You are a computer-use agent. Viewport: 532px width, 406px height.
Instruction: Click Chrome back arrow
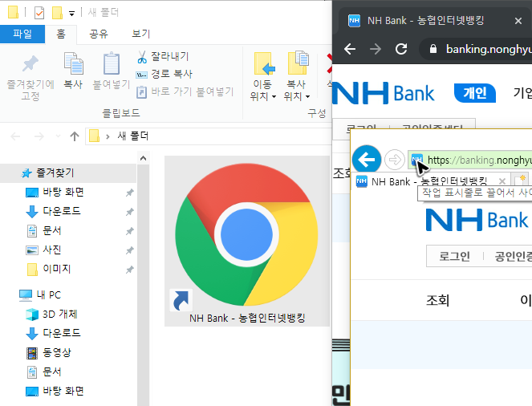(350, 49)
